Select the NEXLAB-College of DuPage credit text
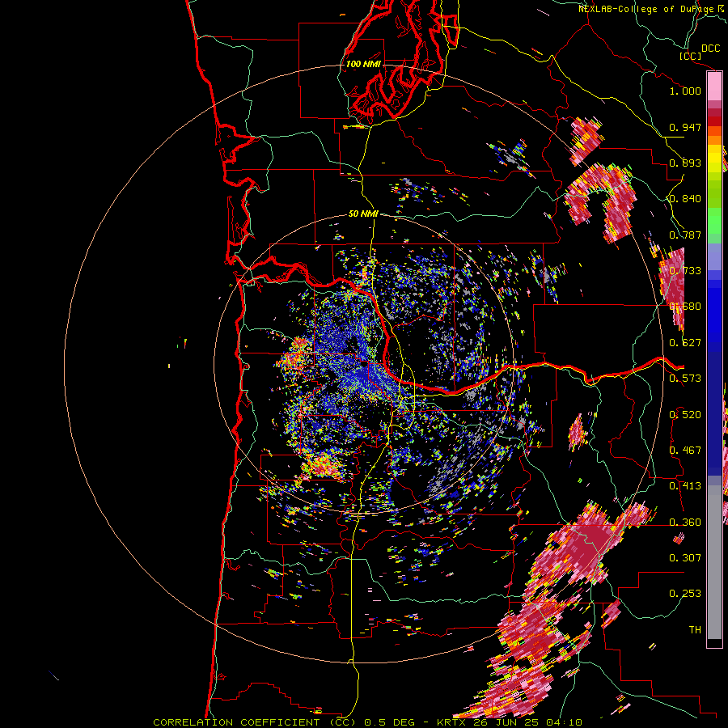The width and height of the screenshot is (728, 728). coord(650,9)
